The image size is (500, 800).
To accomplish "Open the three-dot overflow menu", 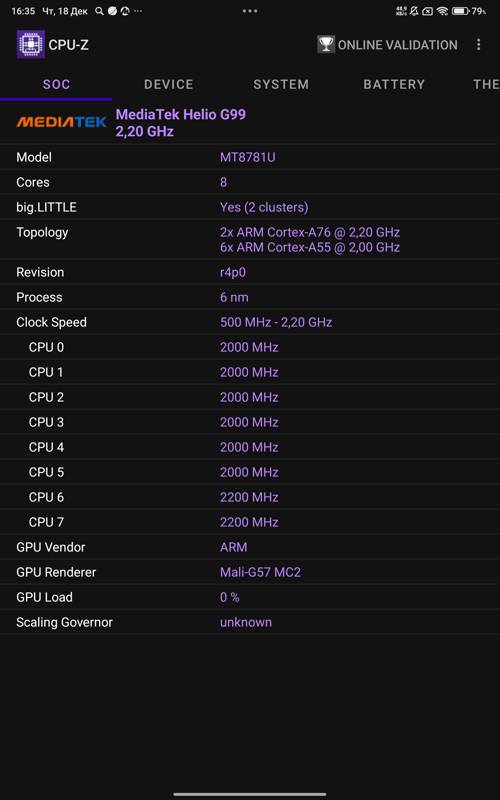I will pyautogui.click(x=478, y=44).
